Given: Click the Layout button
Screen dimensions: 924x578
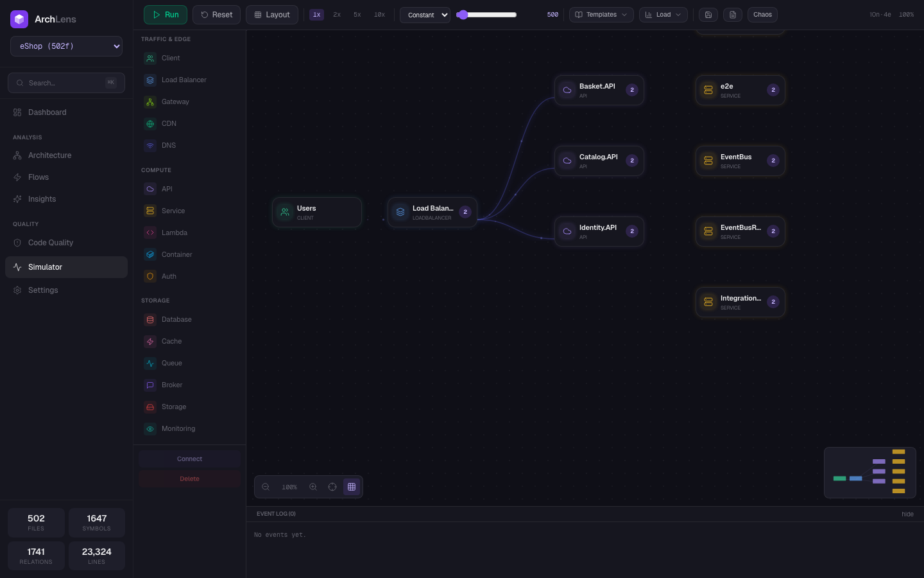Looking at the screenshot, I should click(272, 15).
